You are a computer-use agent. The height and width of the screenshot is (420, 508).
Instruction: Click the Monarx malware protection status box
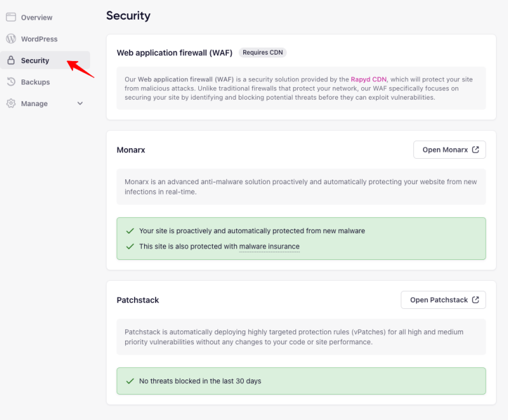tap(300, 238)
